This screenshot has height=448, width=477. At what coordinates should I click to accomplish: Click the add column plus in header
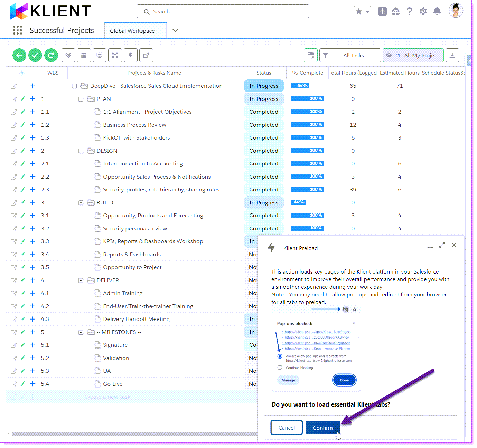point(22,73)
